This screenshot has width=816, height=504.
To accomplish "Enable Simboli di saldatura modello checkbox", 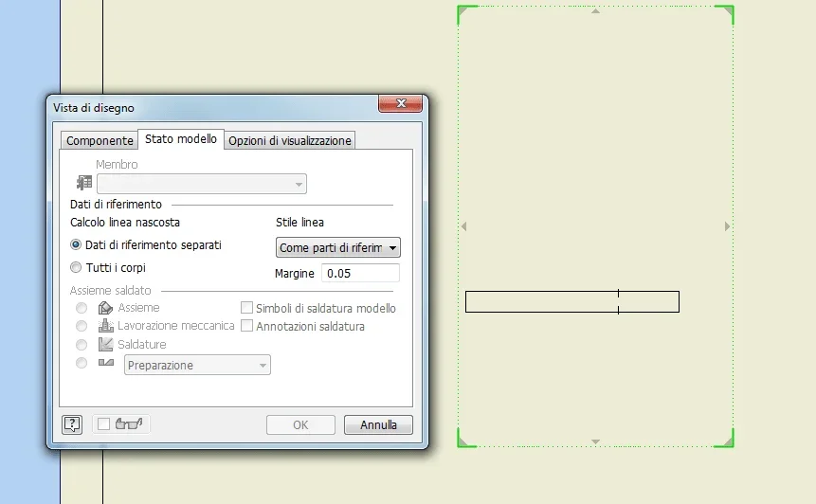I will 246,308.
